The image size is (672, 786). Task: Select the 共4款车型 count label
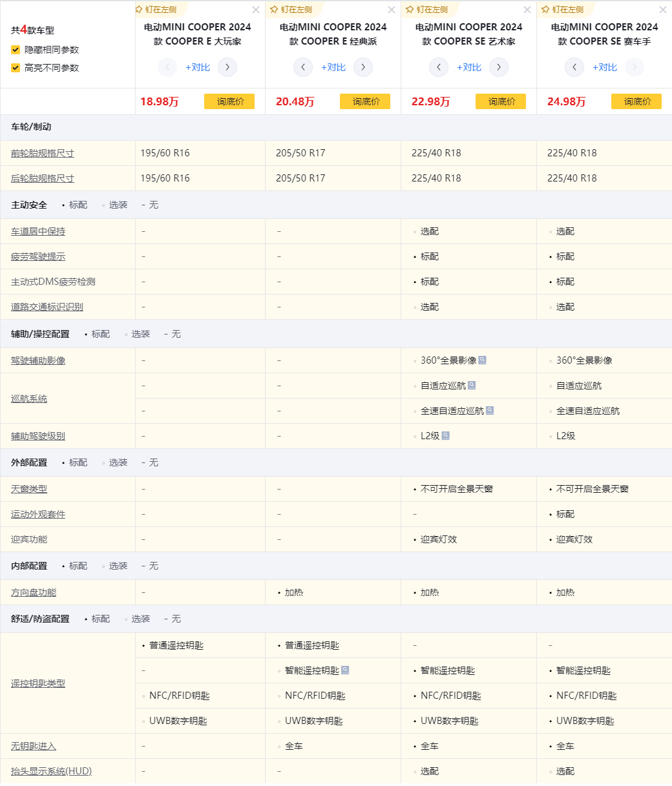click(x=33, y=30)
